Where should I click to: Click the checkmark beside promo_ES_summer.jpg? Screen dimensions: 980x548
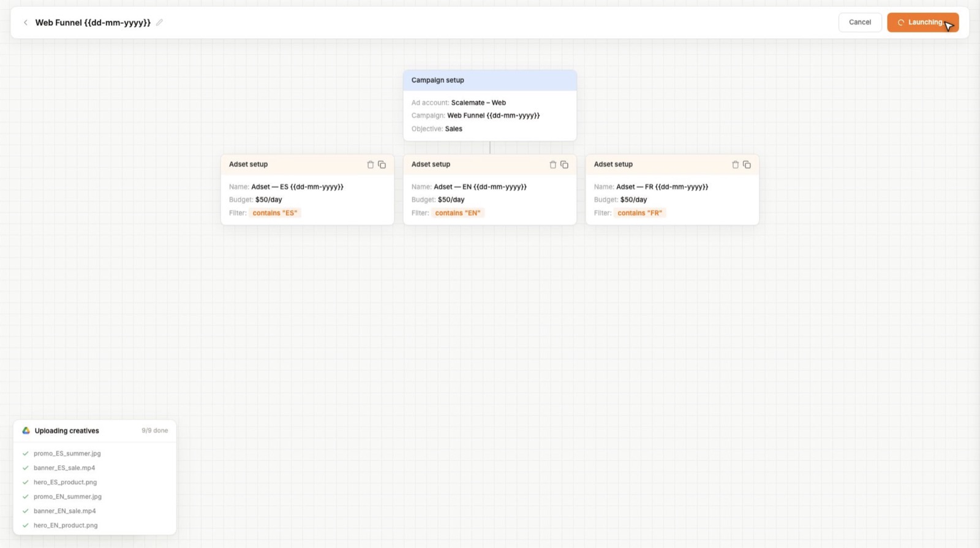26,454
